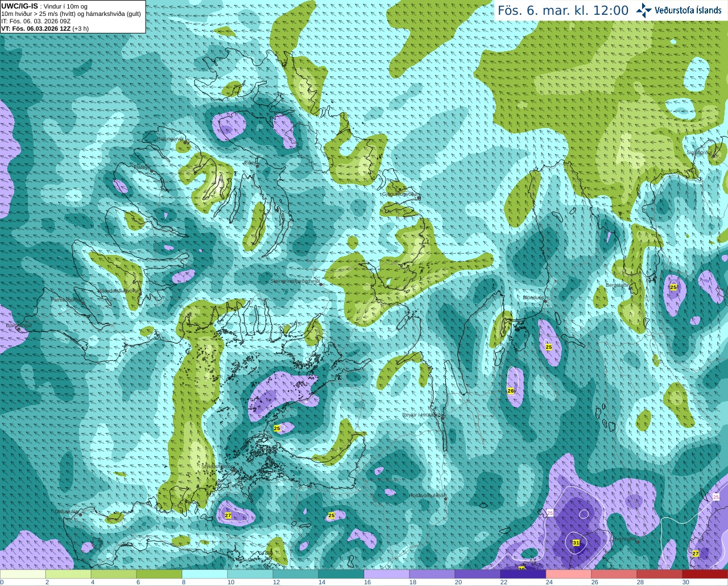Click the Siglufjörður station label
Viewport: 728px width, 586px height.
(699, 152)
